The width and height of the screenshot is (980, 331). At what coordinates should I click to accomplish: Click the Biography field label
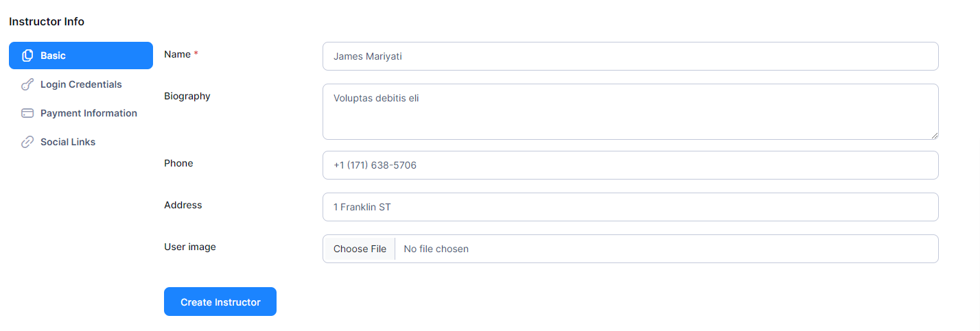click(x=187, y=96)
